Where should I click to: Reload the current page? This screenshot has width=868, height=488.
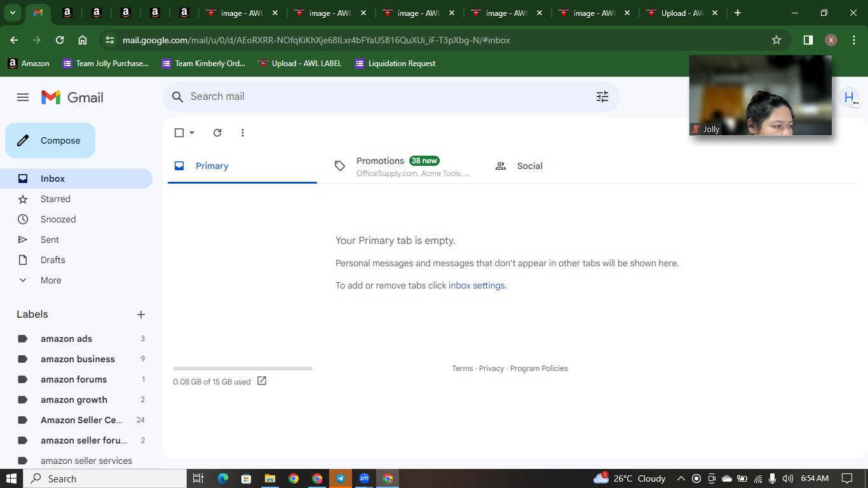tap(60, 40)
